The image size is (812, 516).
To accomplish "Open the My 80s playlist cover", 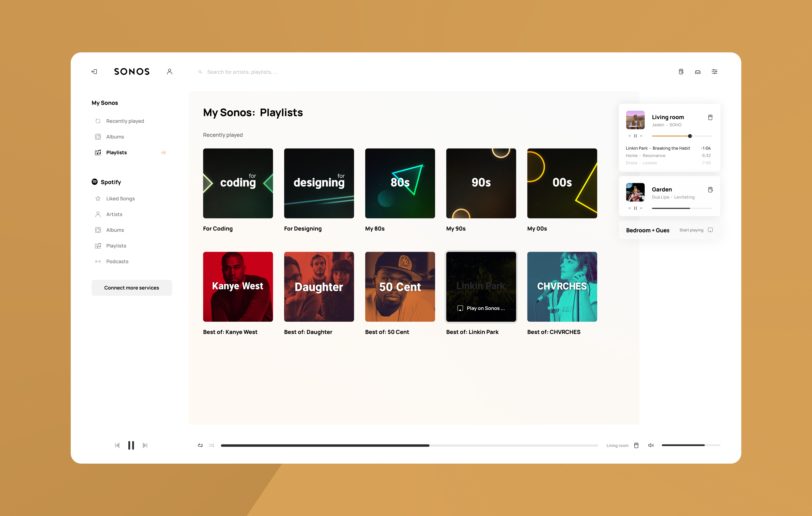I will 400,183.
